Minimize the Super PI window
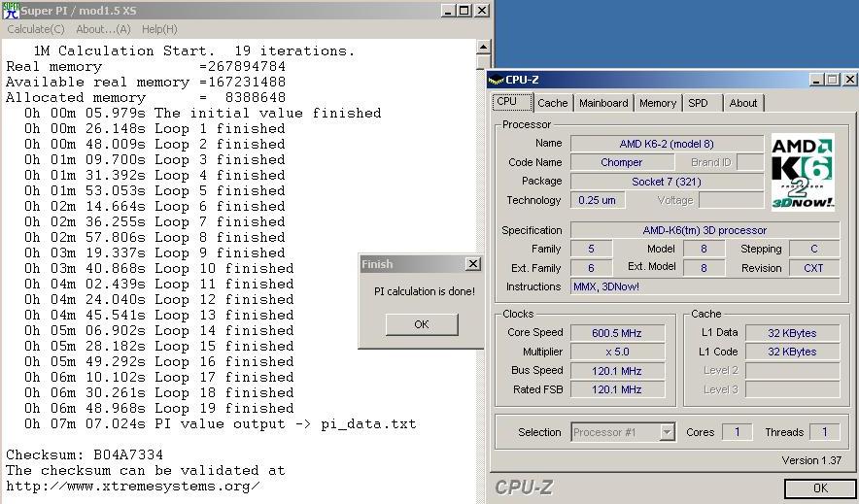The image size is (859, 504). pyautogui.click(x=448, y=11)
